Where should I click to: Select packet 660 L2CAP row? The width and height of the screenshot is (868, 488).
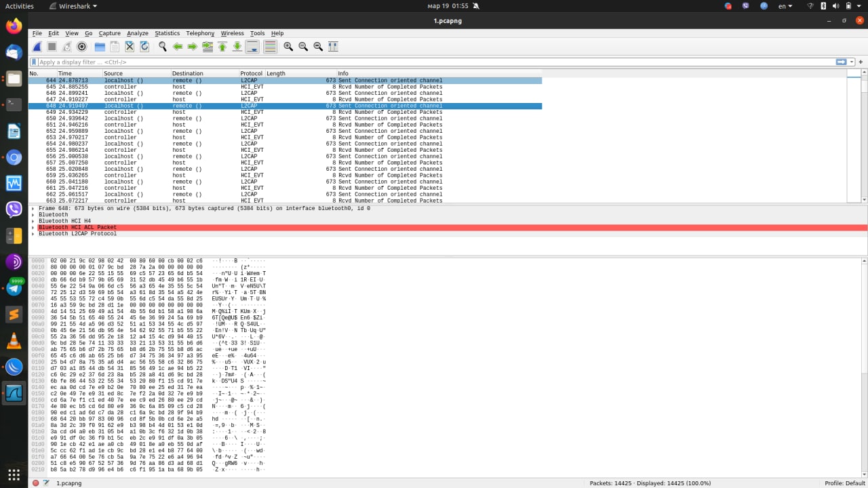click(x=285, y=182)
